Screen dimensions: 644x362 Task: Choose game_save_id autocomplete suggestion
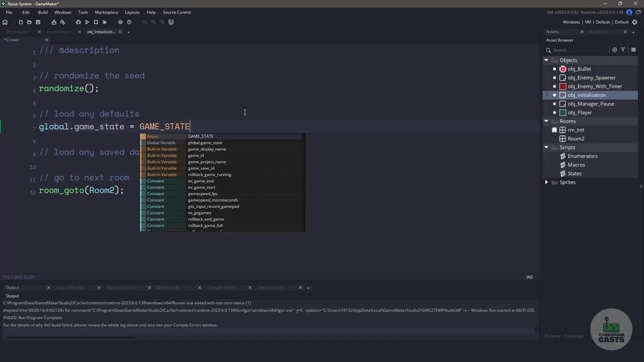tap(222, 168)
